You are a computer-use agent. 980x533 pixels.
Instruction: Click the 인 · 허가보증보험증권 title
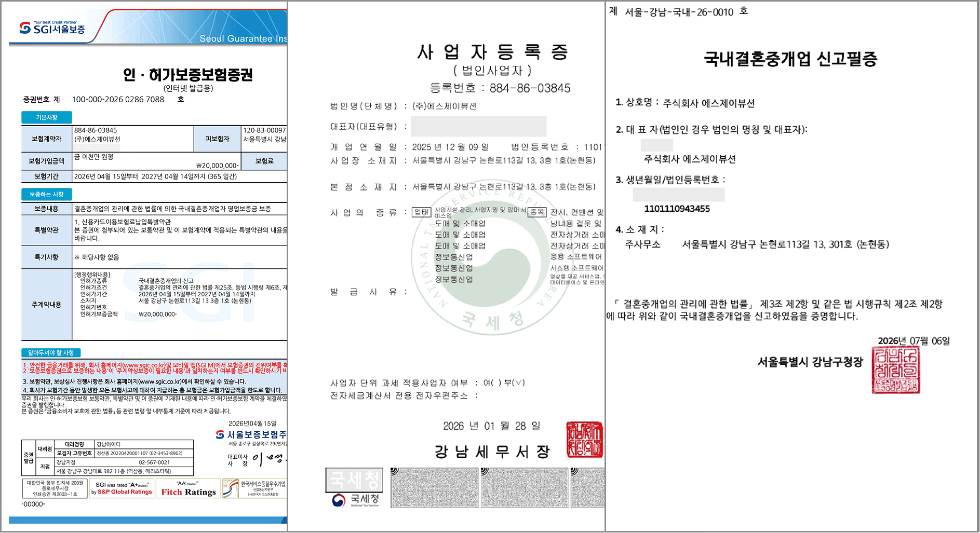[188, 75]
